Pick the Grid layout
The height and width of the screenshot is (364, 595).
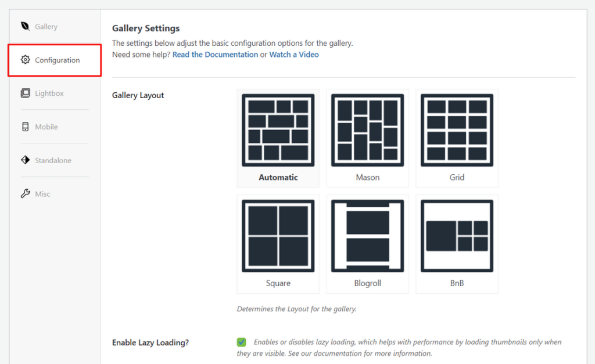[457, 132]
